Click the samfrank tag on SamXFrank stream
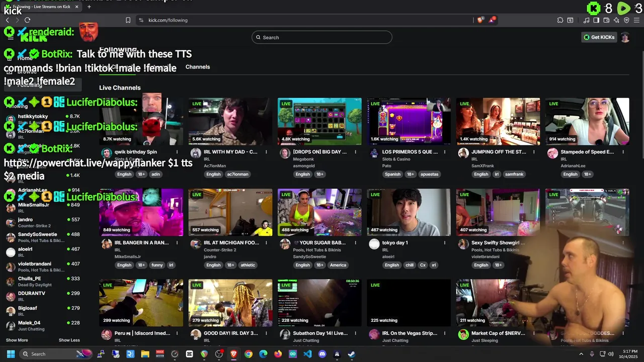Screen dimensions: 644x362 click(x=514, y=174)
